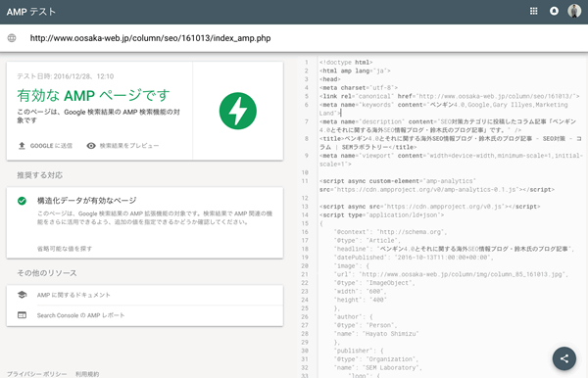The image size is (588, 378).
Task: Click the green AMP lightning bolt icon
Action: point(238,111)
